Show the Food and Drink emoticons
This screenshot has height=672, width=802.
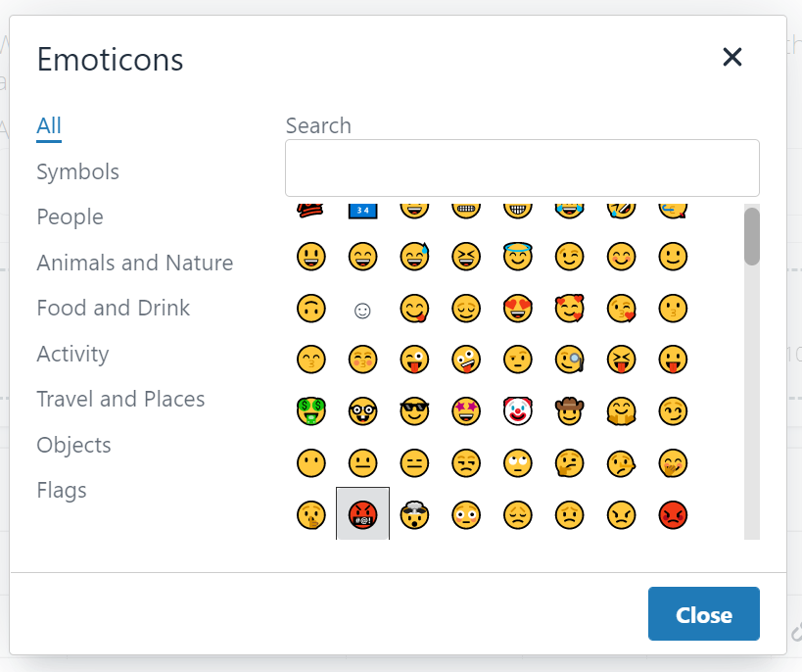click(x=113, y=308)
